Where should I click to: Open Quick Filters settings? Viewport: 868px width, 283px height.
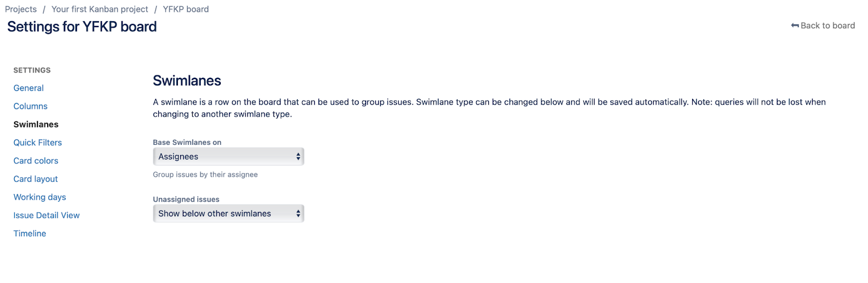pos(37,143)
